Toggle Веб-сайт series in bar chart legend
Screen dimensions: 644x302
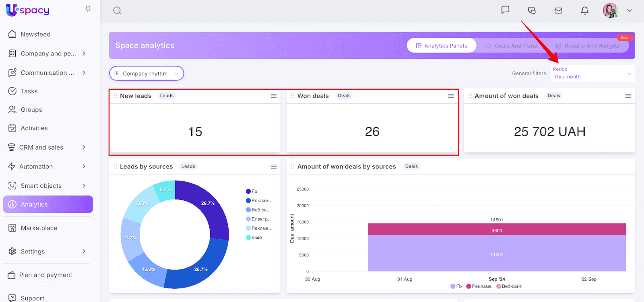(x=509, y=286)
